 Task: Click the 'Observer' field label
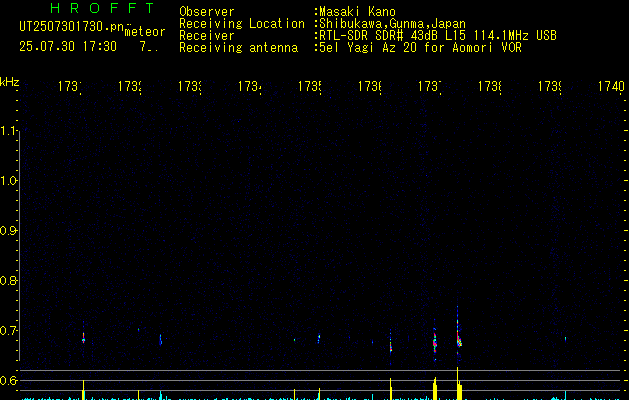click(x=207, y=11)
